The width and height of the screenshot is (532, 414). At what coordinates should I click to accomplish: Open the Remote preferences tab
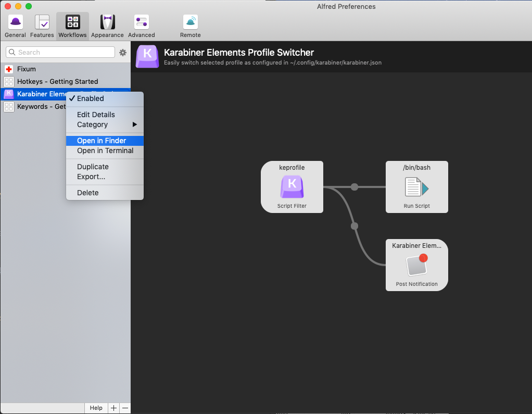[x=191, y=26]
